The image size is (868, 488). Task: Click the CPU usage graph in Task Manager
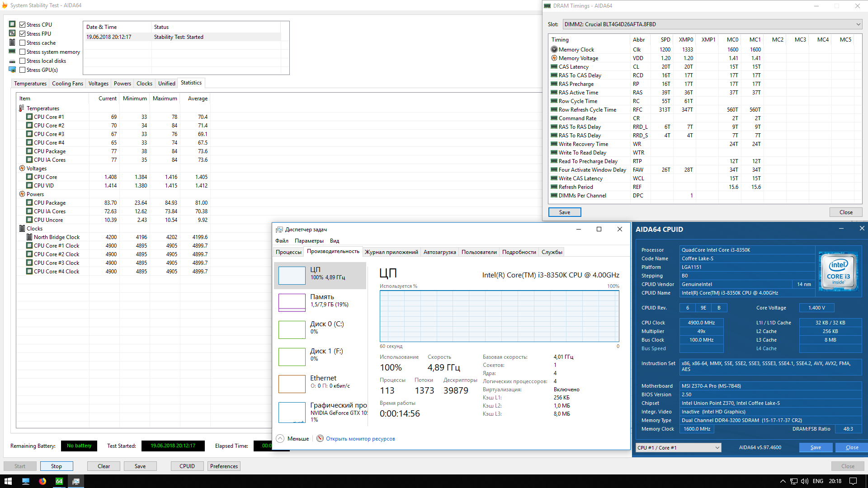point(499,316)
